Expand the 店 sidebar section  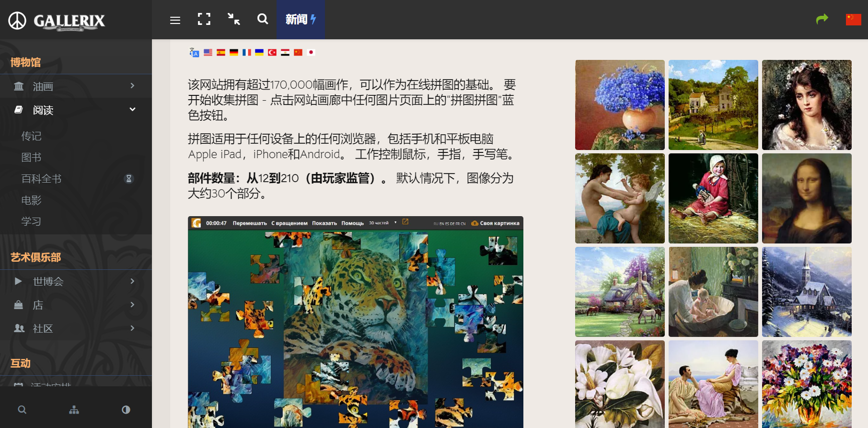[x=76, y=305]
